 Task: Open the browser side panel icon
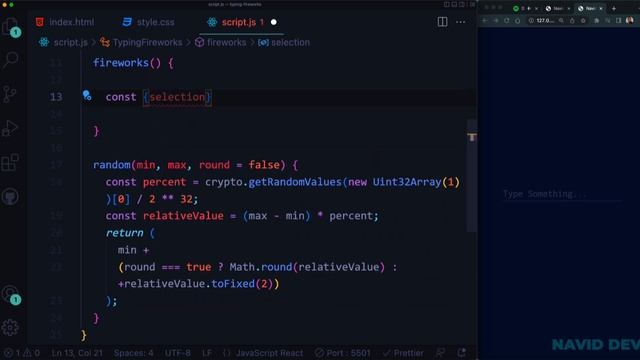click(x=618, y=20)
